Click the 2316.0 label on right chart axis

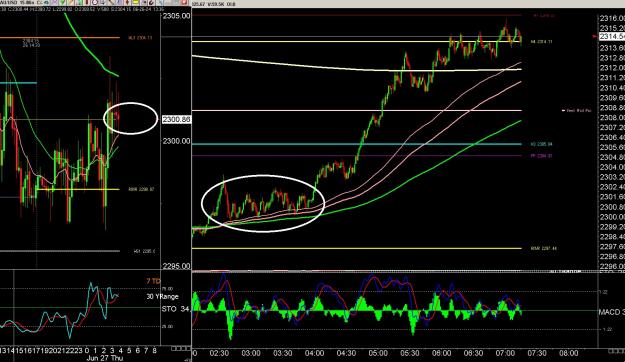tap(612, 18)
